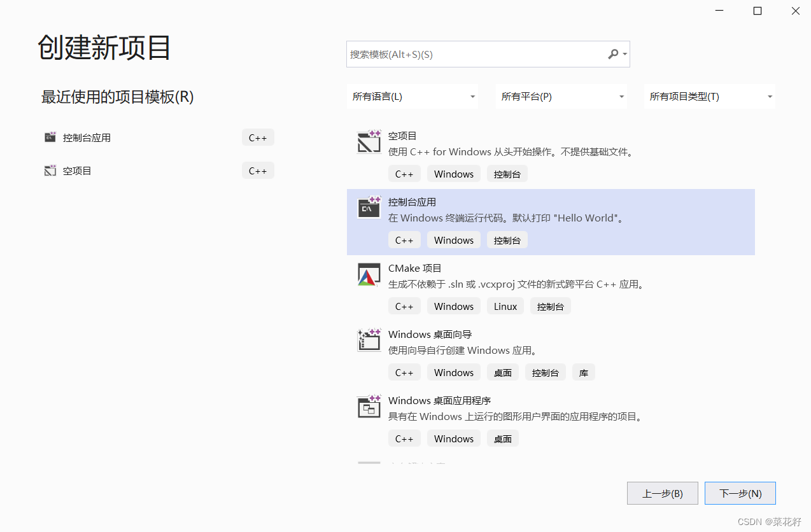
Task: Open the 所有项目类型(T) dropdown
Action: tap(709, 96)
